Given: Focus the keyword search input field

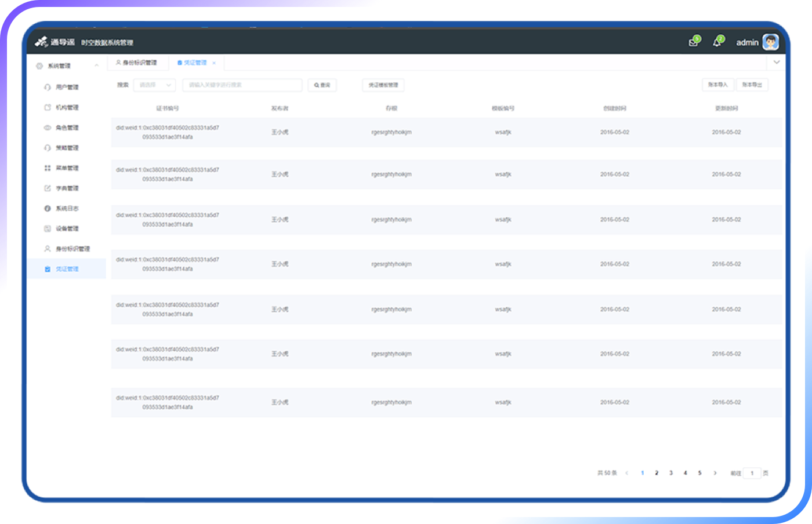Looking at the screenshot, I should point(242,85).
